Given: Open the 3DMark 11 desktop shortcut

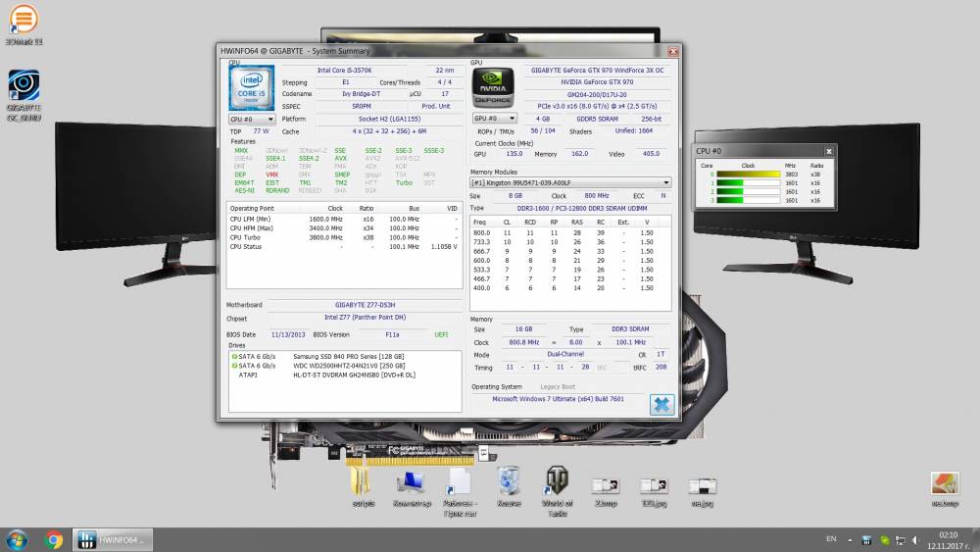Looking at the screenshot, I should point(24,25).
